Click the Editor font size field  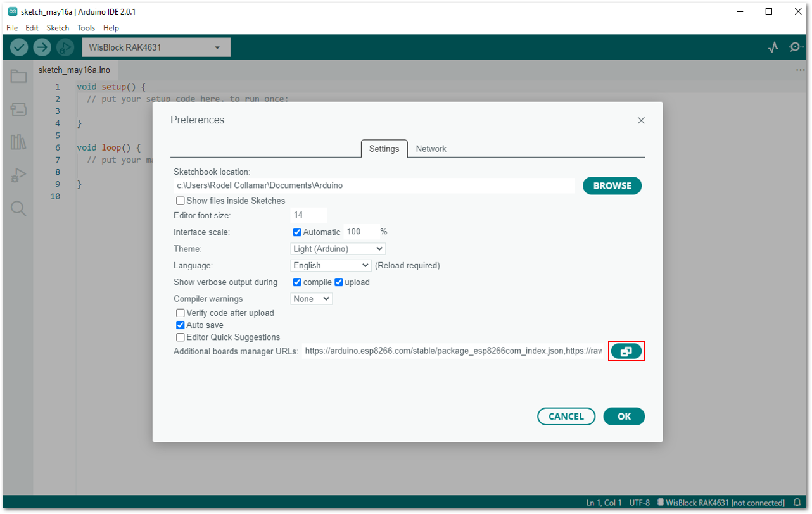coord(308,215)
